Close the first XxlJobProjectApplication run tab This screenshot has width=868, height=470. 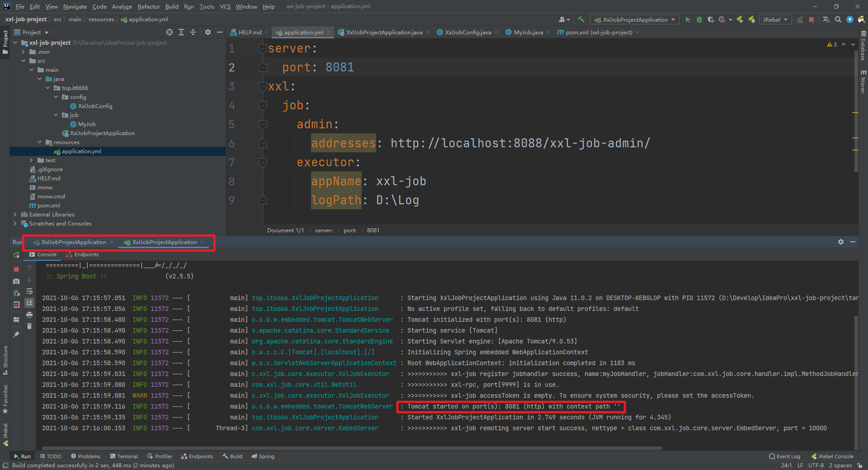coord(111,242)
